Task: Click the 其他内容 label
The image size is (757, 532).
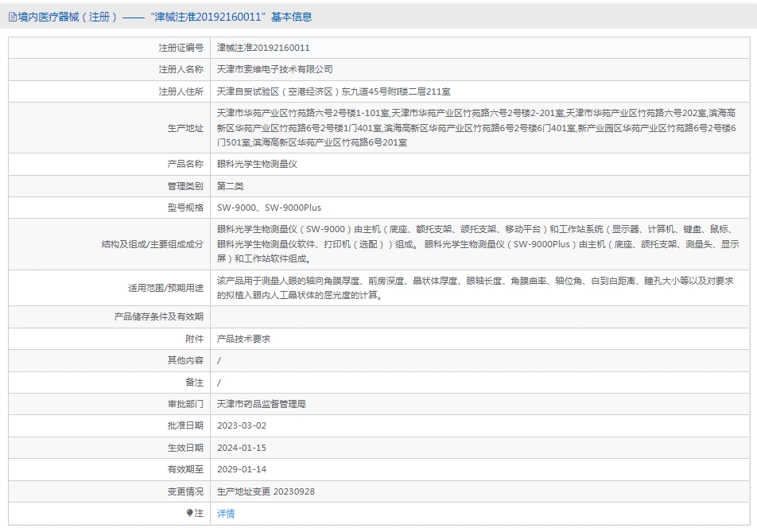Action: 185,360
